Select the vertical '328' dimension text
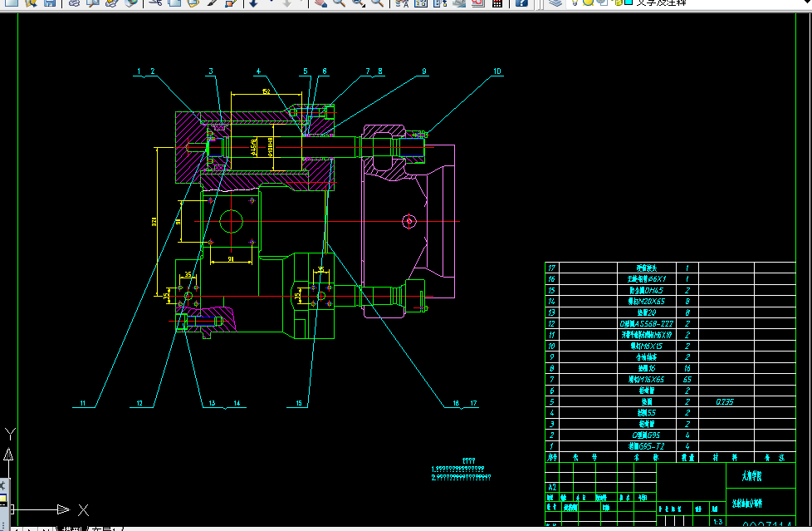This screenshot has height=531, width=812. tap(154, 221)
